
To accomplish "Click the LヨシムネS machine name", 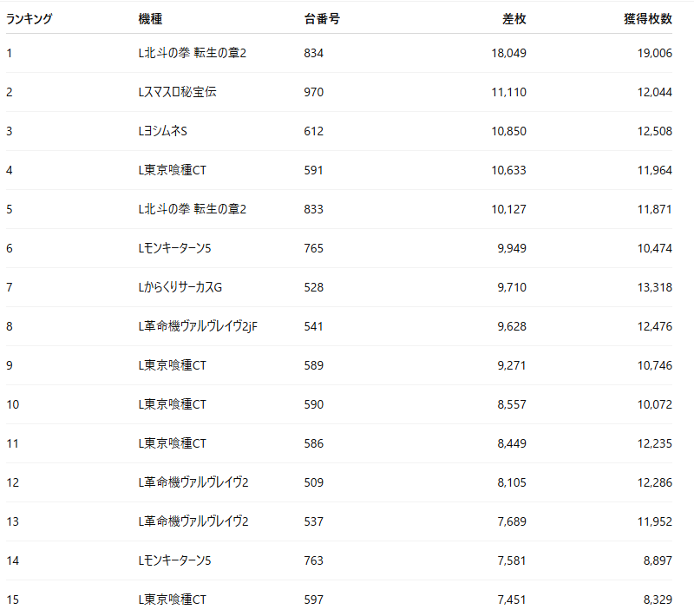I will coord(163,131).
